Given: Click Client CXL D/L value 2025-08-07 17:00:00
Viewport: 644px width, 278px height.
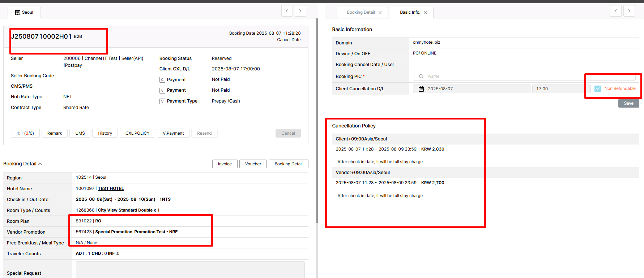Looking at the screenshot, I should [236, 69].
